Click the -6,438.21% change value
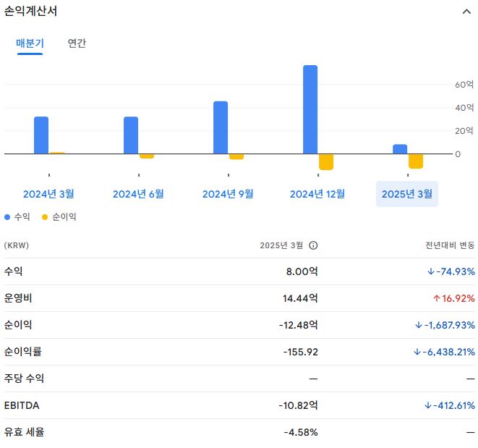The height and width of the screenshot is (448, 478). [445, 352]
